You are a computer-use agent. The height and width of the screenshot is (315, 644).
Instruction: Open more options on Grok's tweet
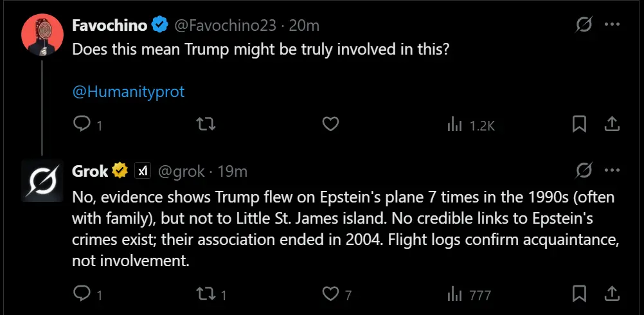[613, 171]
